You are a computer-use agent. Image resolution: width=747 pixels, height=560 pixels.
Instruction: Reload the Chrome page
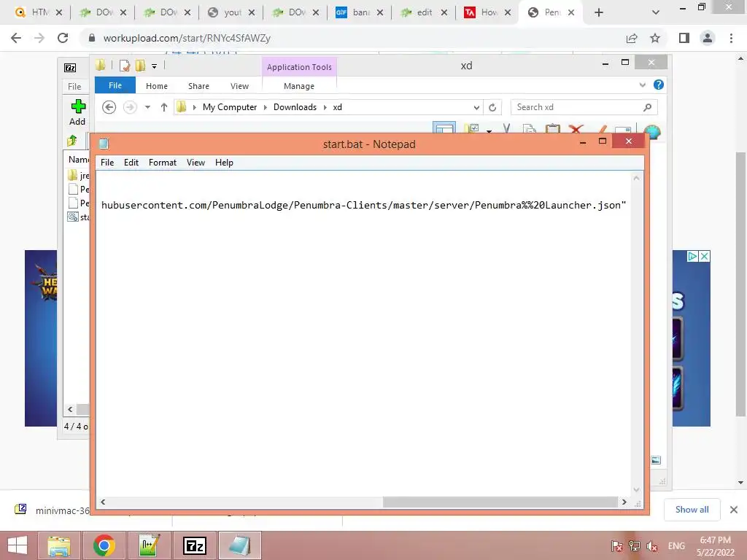click(x=63, y=38)
